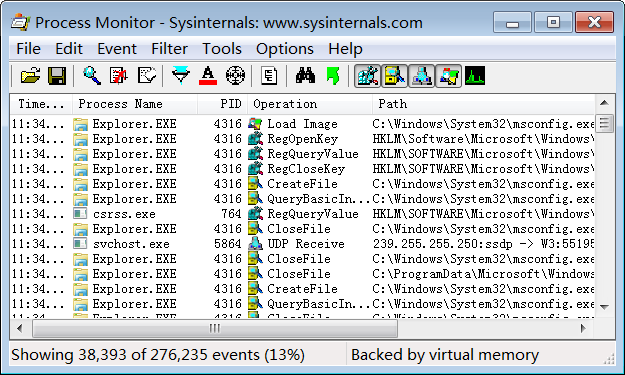Viewport: 625px width, 375px height.
Task: Open the Options menu
Action: 285,49
